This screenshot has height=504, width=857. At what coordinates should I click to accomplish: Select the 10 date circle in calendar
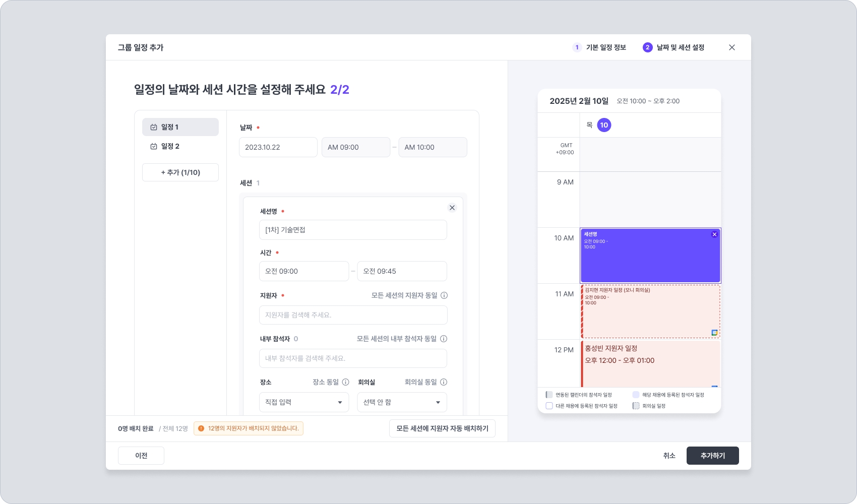(x=604, y=125)
